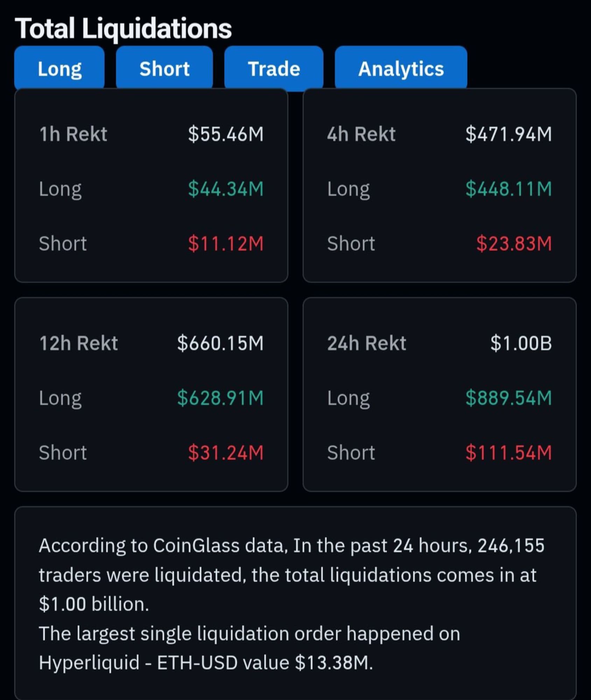
Task: Click the $471.94M 4h total value
Action: pos(508,134)
